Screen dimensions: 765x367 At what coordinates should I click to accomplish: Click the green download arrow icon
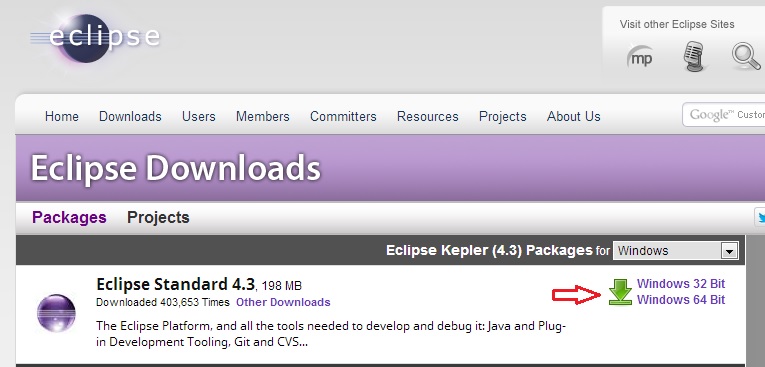[620, 292]
